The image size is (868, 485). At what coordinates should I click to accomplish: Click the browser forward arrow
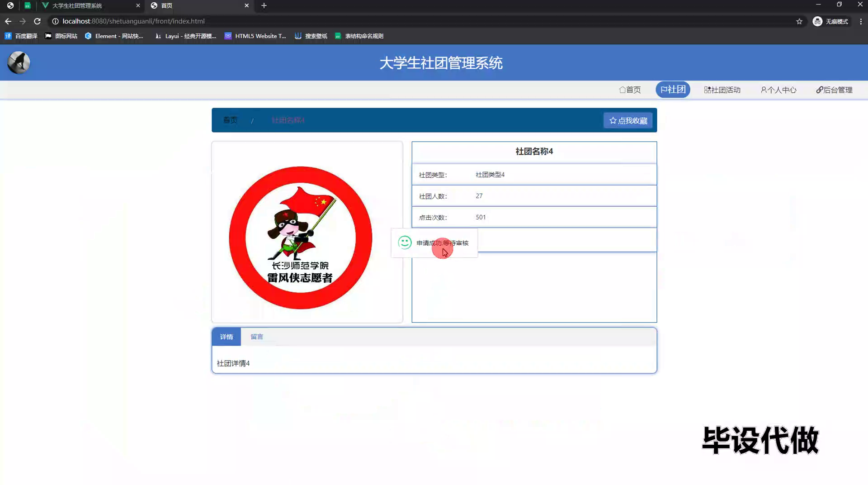click(23, 21)
